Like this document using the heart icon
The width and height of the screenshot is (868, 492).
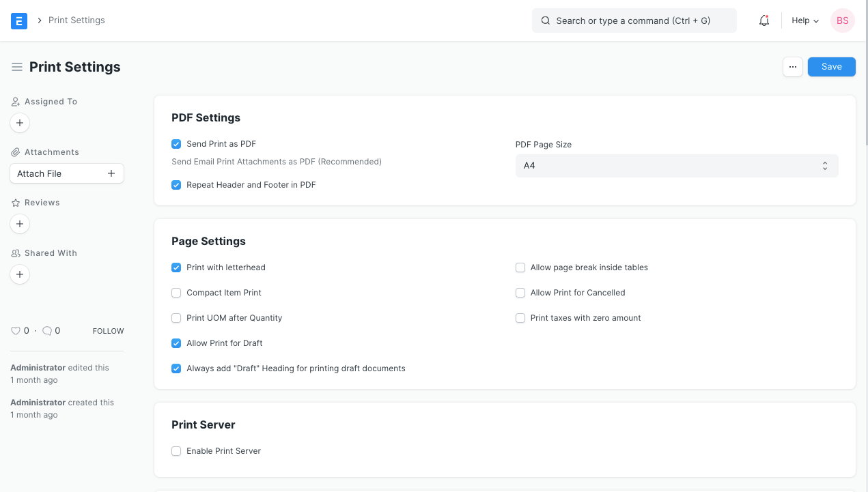(14, 330)
